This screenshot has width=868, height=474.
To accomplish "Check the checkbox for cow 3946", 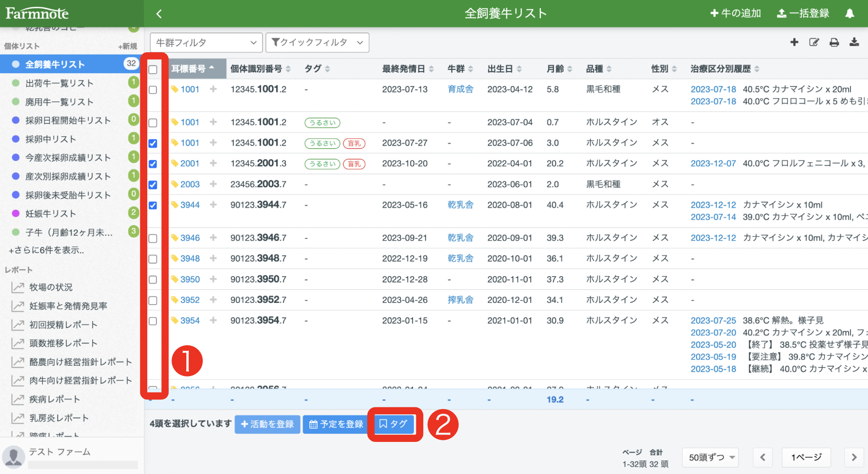I will [x=153, y=238].
